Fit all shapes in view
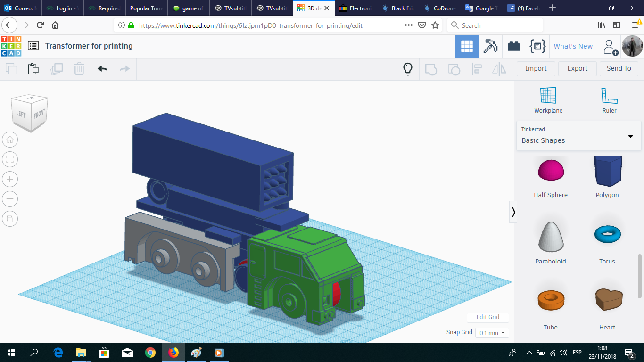Viewport: 644px width, 362px height. (10, 159)
